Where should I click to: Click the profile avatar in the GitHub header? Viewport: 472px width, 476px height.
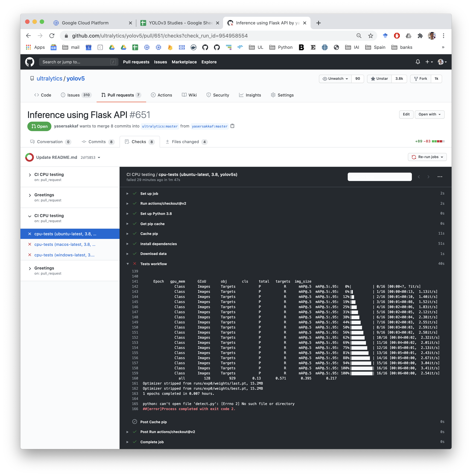(x=441, y=62)
